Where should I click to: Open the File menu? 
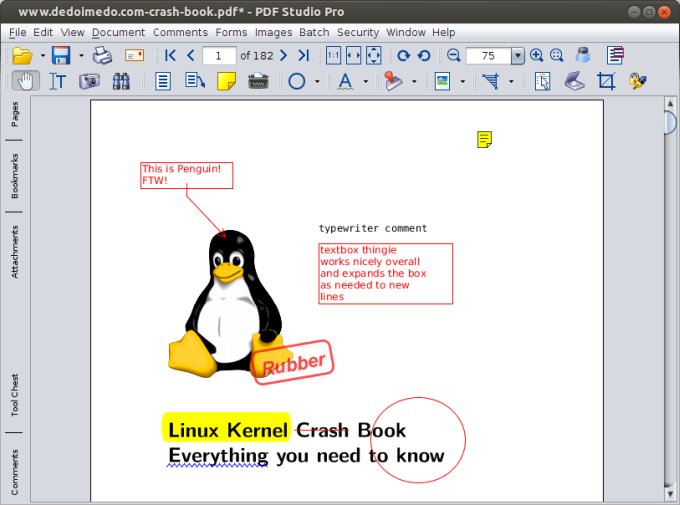[x=18, y=33]
